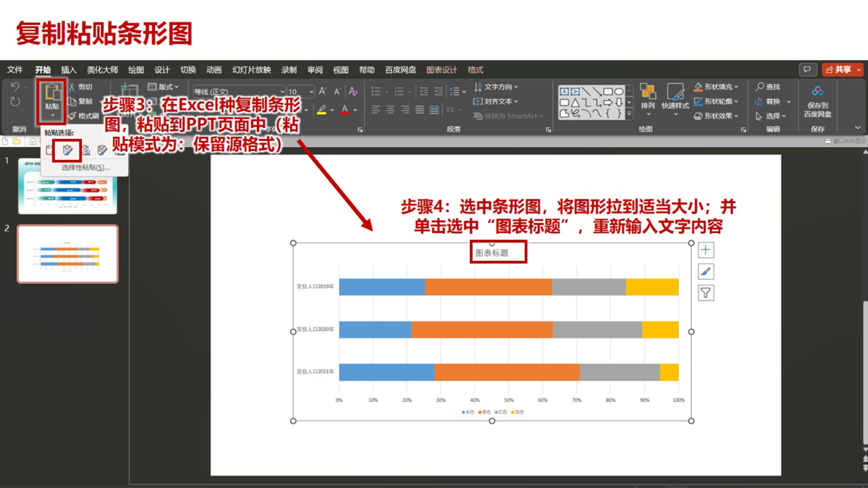
Task: Open the 插入 (Insert) menu tab
Action: 67,70
